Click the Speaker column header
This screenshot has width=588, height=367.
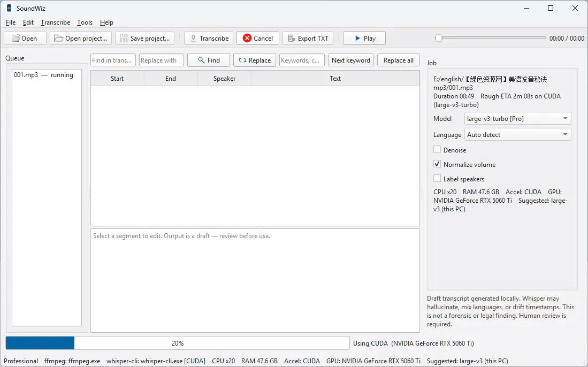click(x=224, y=78)
